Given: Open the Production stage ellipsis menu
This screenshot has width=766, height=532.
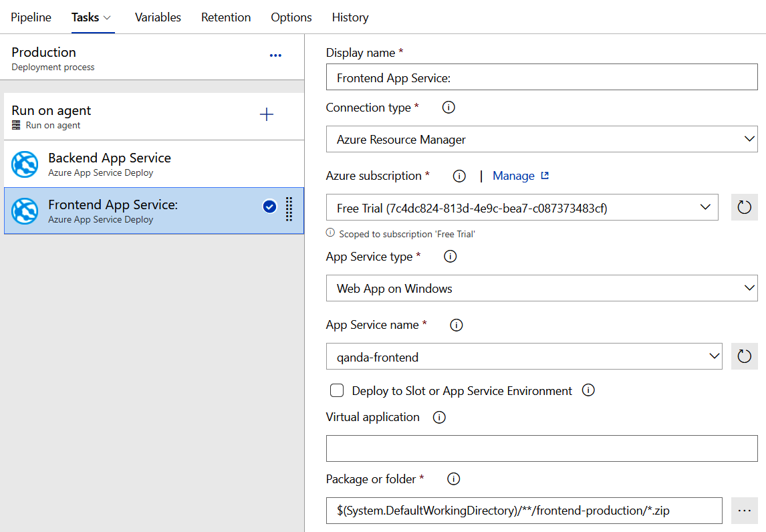Looking at the screenshot, I should [x=275, y=55].
